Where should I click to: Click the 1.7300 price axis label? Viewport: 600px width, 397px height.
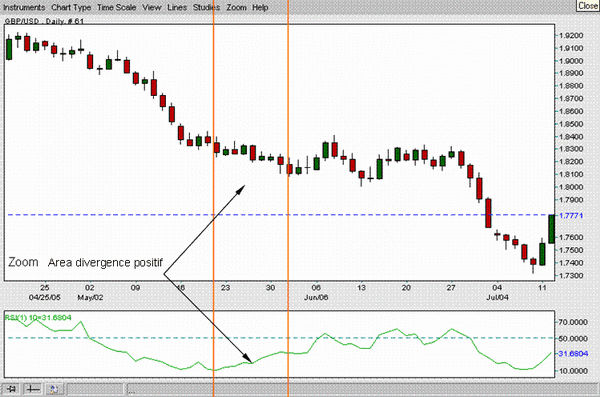571,276
